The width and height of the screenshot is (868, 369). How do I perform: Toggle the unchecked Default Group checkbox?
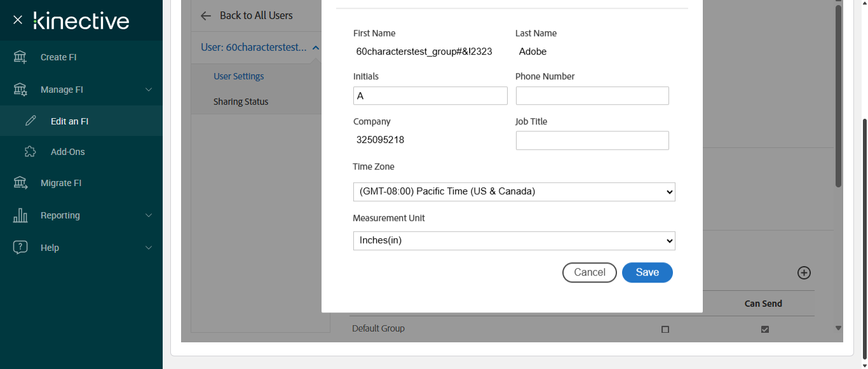pos(665,330)
